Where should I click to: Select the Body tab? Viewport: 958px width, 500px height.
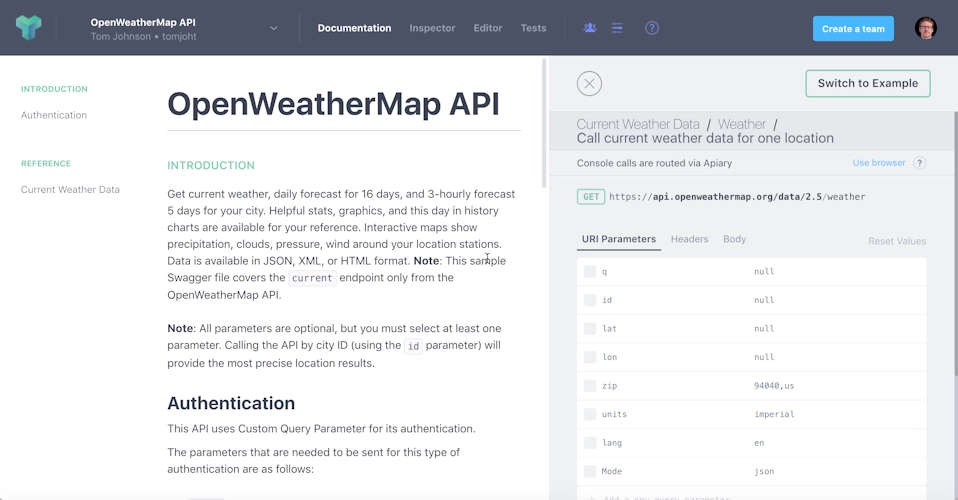(734, 239)
